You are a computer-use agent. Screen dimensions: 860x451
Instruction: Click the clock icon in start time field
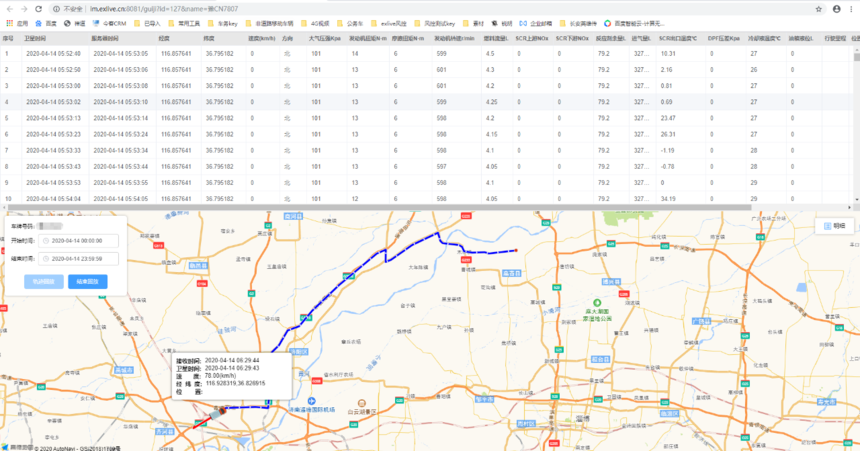coord(46,240)
